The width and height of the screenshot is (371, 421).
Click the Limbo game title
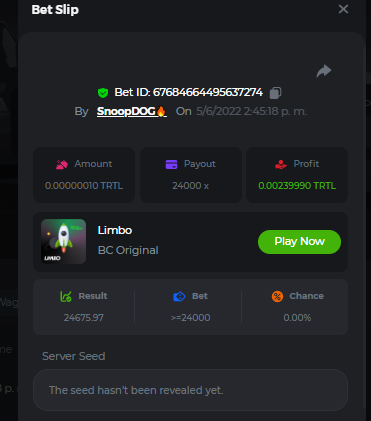tap(115, 230)
